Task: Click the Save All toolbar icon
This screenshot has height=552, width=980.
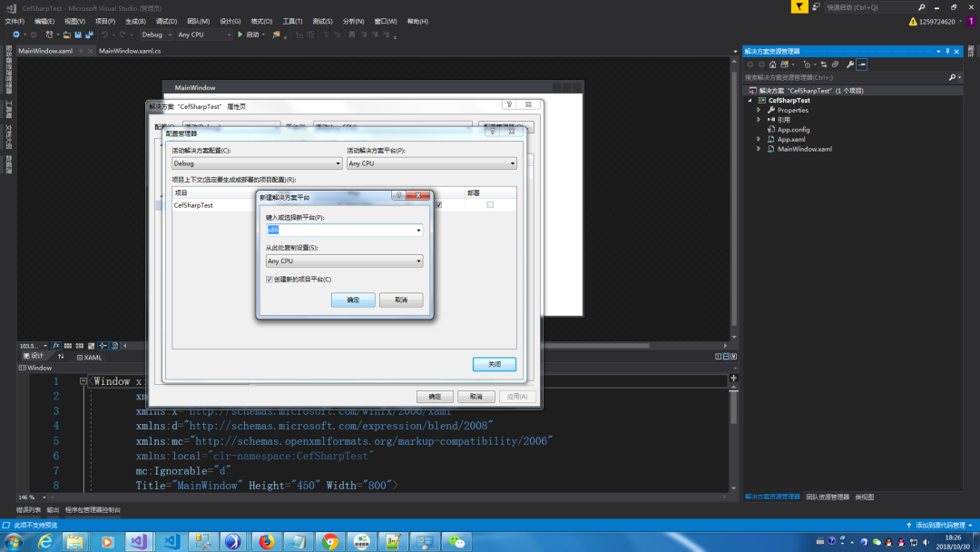Action: click(x=89, y=34)
